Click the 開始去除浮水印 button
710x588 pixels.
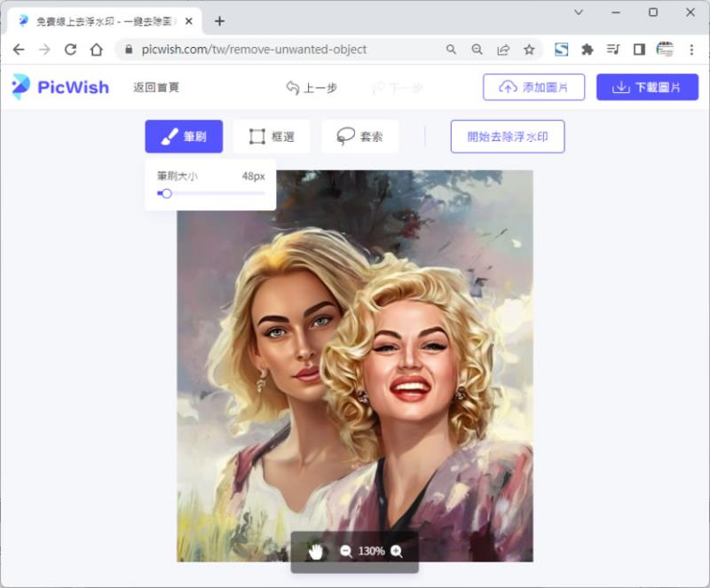508,137
